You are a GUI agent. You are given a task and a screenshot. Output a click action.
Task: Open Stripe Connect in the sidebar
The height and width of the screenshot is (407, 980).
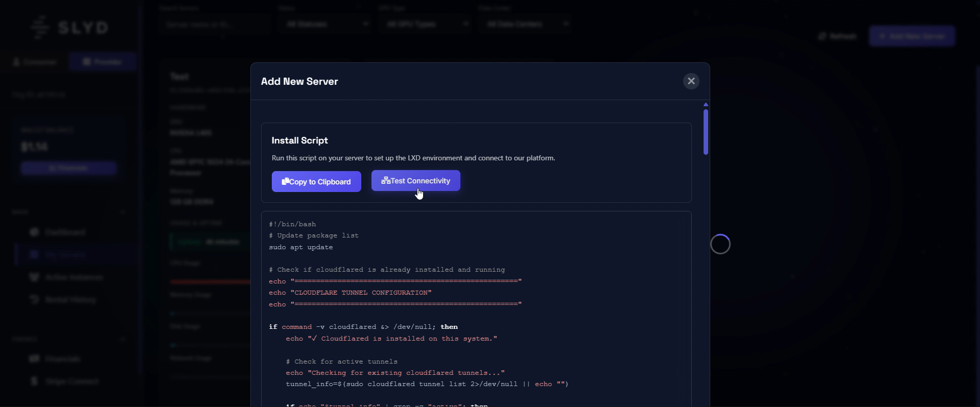pyautogui.click(x=72, y=381)
